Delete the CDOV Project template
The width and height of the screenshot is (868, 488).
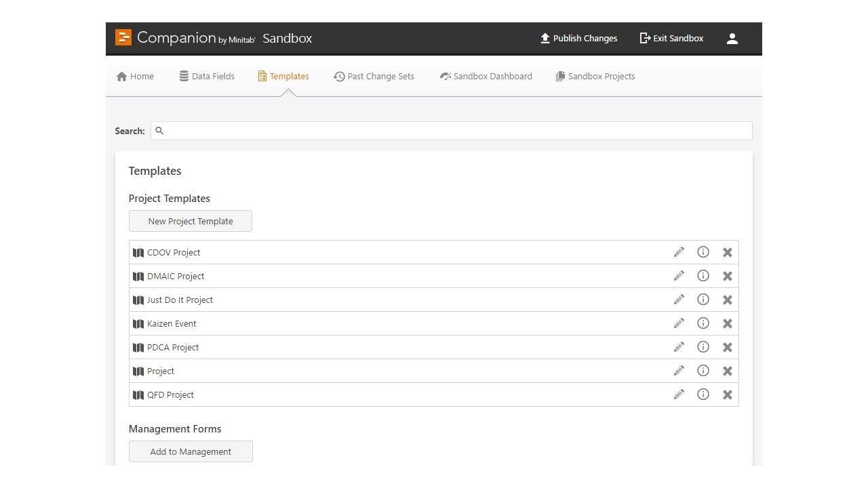pos(728,252)
